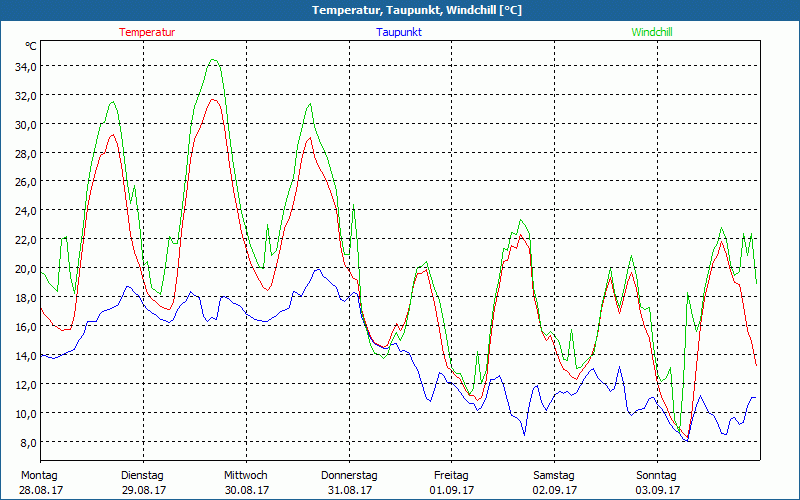
Task: Click the red Temperatur legend label
Action: point(147,32)
